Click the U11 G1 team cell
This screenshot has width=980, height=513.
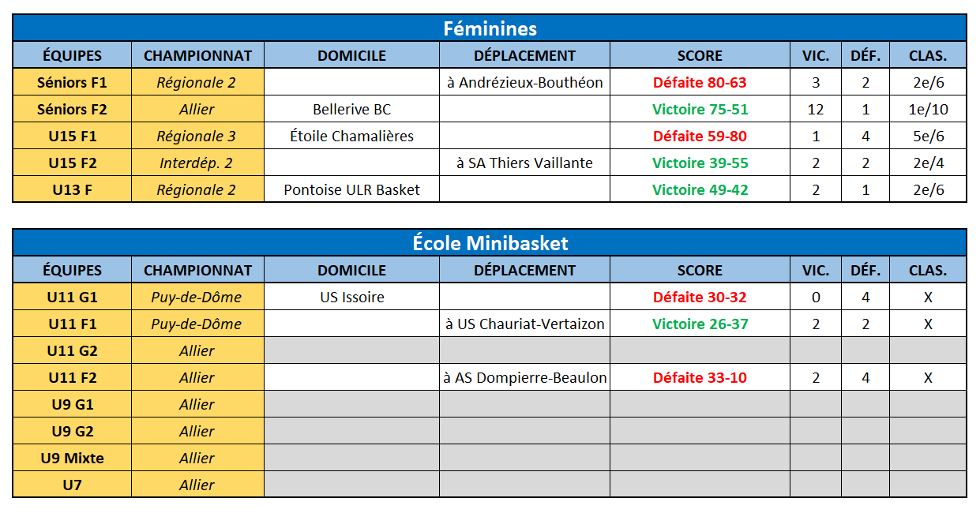click(73, 297)
